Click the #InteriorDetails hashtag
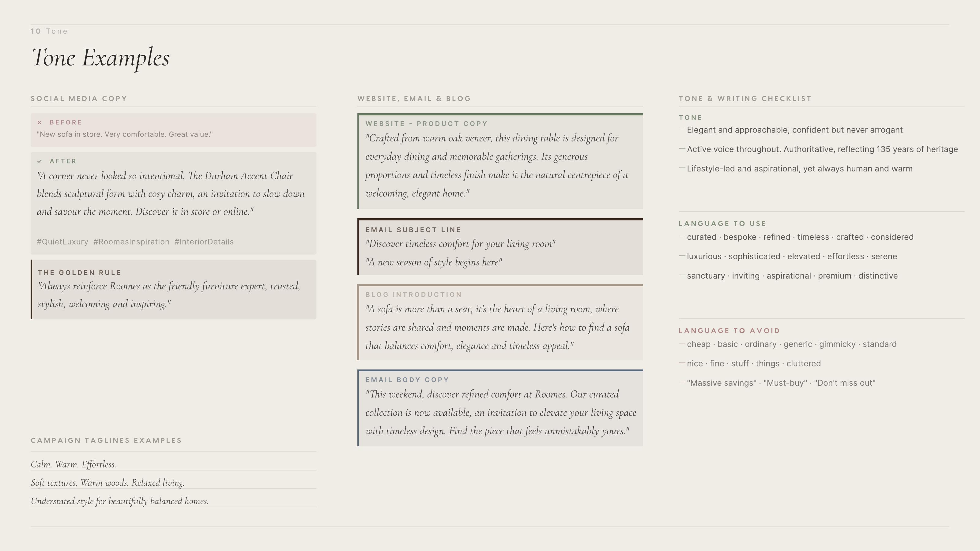This screenshot has height=551, width=980. pyautogui.click(x=204, y=242)
